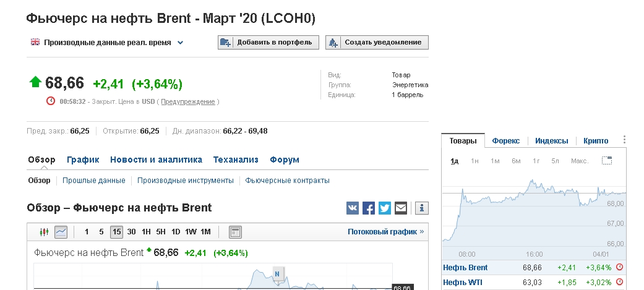The height and width of the screenshot is (290, 644).
Task: Open the Предупреждение link
Action: coord(187,101)
